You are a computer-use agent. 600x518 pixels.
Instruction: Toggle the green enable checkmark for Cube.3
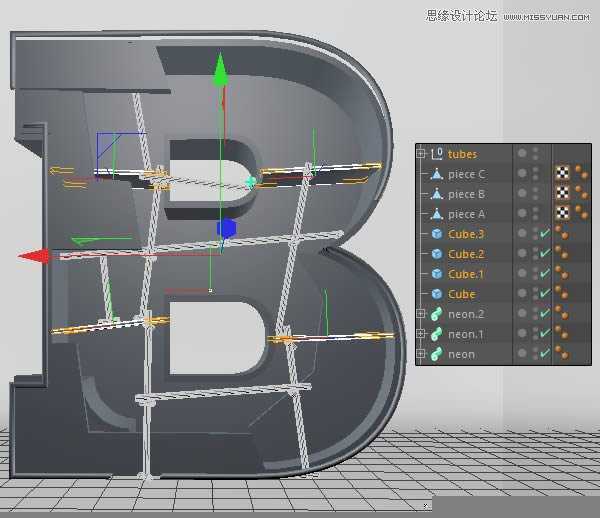click(x=545, y=233)
